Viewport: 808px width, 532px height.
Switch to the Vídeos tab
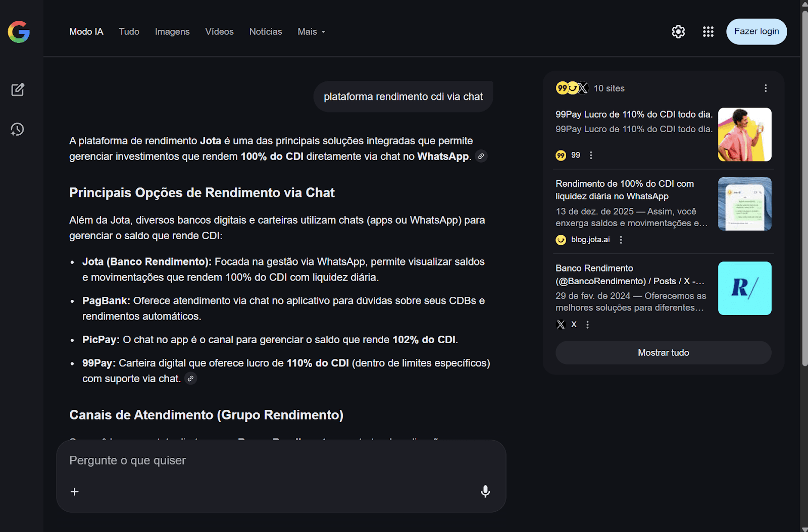[220, 32]
